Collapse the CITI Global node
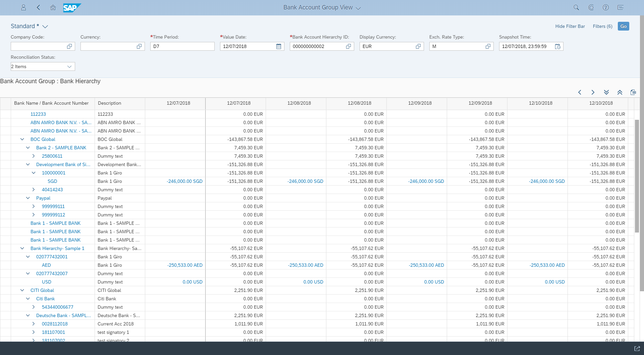Viewport: 644px width, 355px height. click(22, 290)
